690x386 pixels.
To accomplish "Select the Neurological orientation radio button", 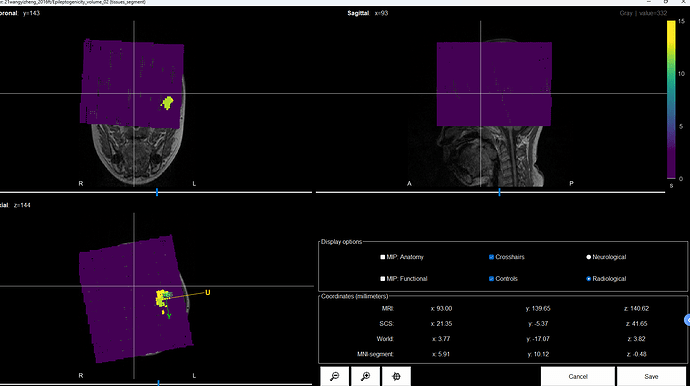I will tap(588, 257).
